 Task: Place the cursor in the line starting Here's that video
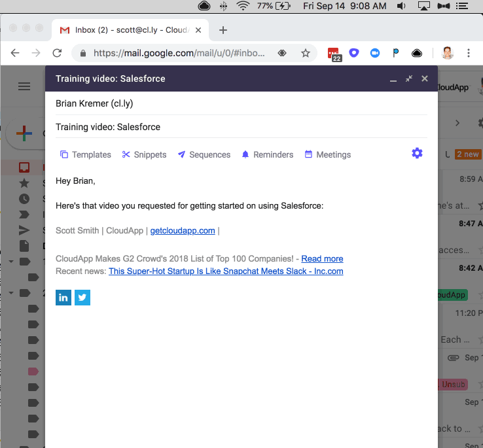point(189,205)
